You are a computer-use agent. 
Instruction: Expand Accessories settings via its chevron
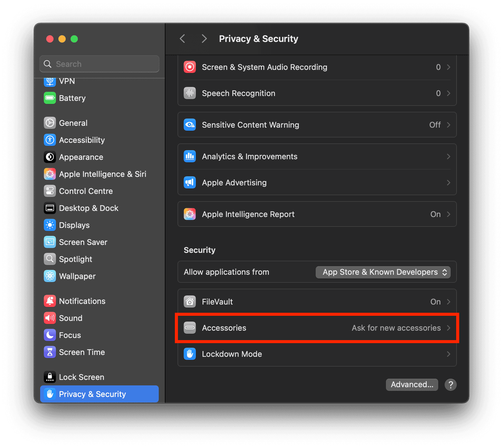pyautogui.click(x=448, y=328)
